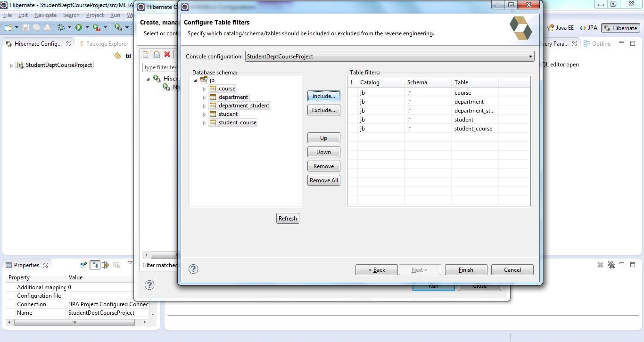The image size is (644, 342).
Task: Click the help icon in Configure Table filters dialog
Action: pyautogui.click(x=193, y=269)
